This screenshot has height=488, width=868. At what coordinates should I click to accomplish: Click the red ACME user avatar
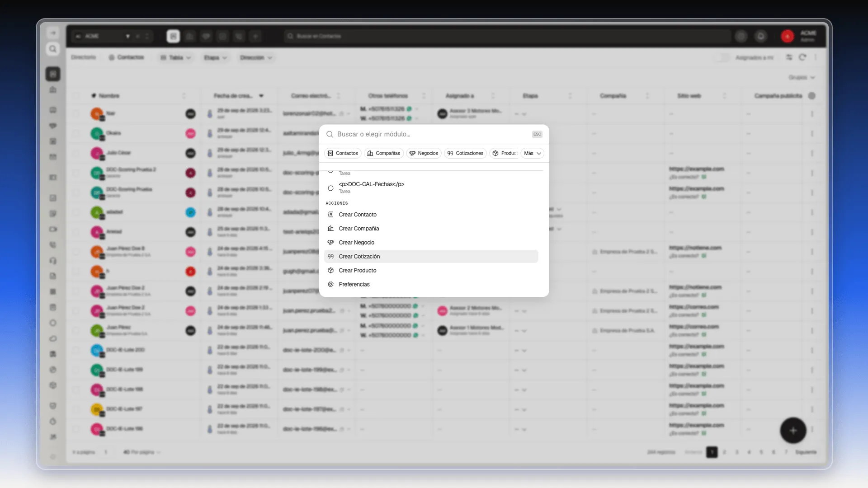coord(788,36)
